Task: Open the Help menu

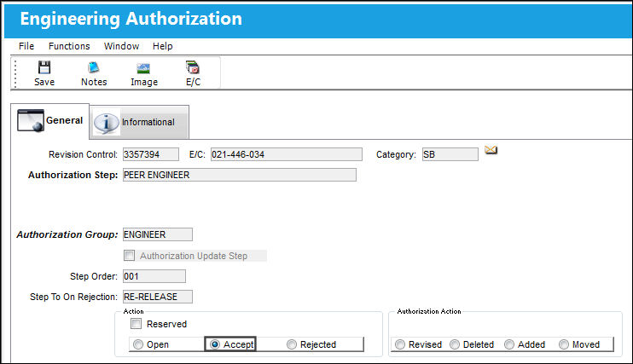Action: 162,46
